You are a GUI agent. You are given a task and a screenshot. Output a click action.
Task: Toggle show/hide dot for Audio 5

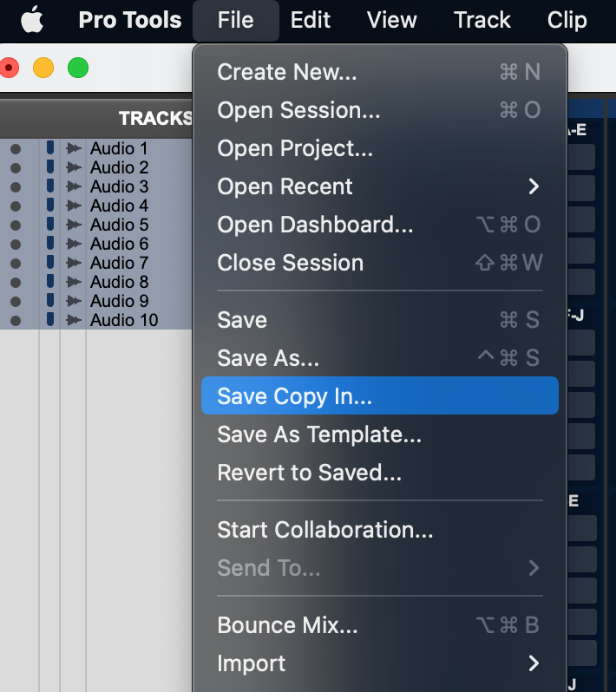[x=16, y=225]
